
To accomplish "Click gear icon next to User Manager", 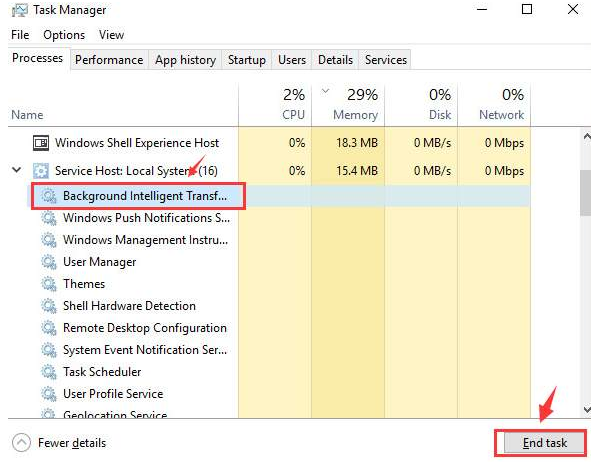I will click(x=48, y=262).
